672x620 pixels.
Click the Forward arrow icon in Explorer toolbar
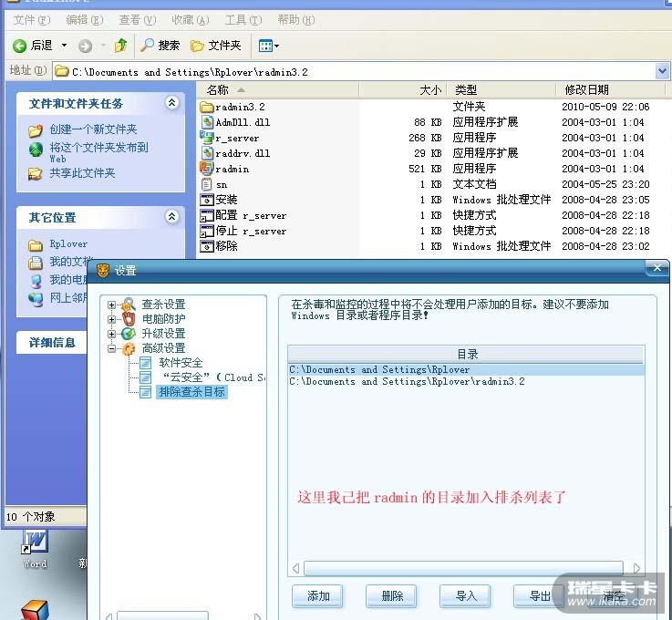point(85,46)
